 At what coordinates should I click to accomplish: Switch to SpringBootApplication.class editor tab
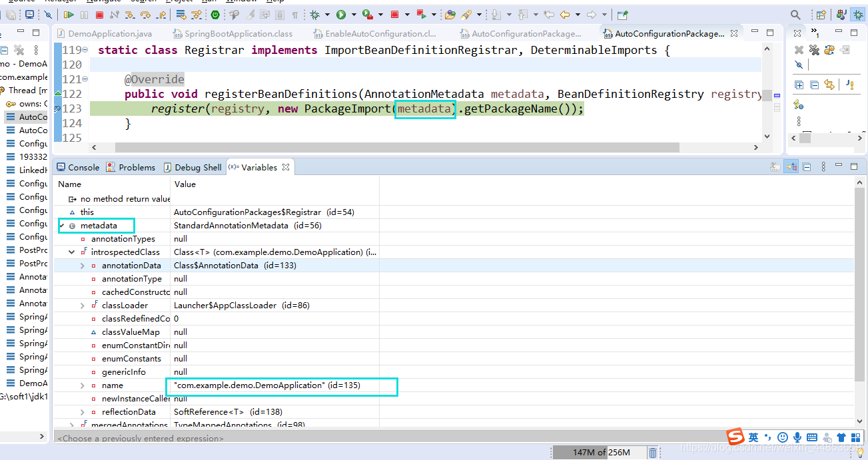coord(232,33)
